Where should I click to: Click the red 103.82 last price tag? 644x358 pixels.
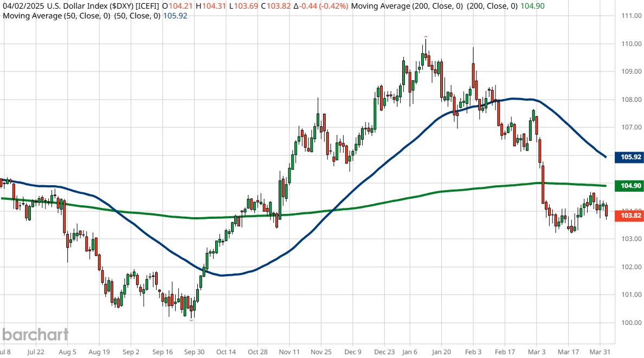(x=629, y=216)
